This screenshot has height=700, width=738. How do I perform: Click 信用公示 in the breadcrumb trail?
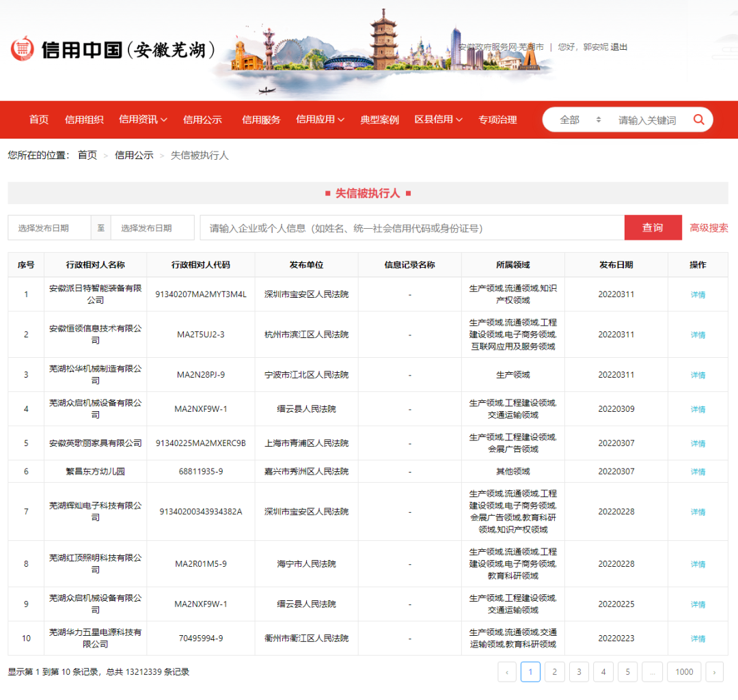(134, 156)
